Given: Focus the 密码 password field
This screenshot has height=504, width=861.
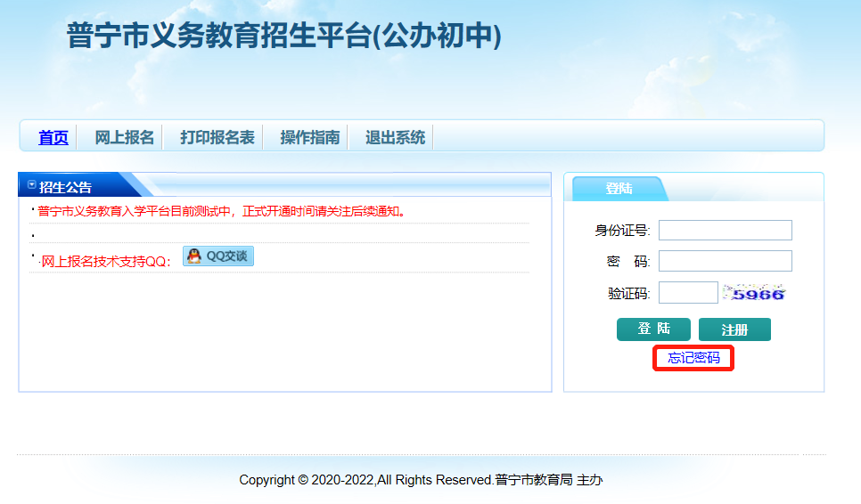Looking at the screenshot, I should pyautogui.click(x=726, y=261).
